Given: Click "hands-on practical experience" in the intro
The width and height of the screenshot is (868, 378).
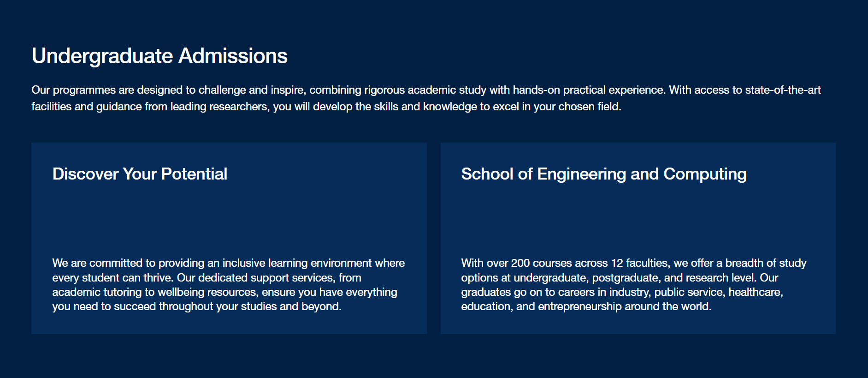Looking at the screenshot, I should 589,90.
